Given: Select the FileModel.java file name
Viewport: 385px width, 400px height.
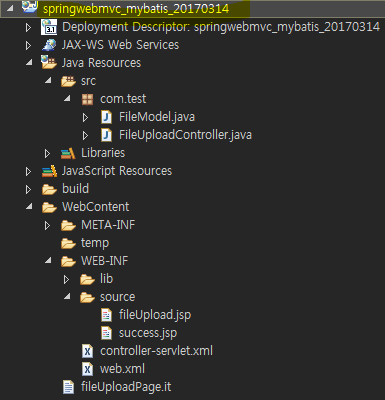Looking at the screenshot, I should tap(157, 117).
